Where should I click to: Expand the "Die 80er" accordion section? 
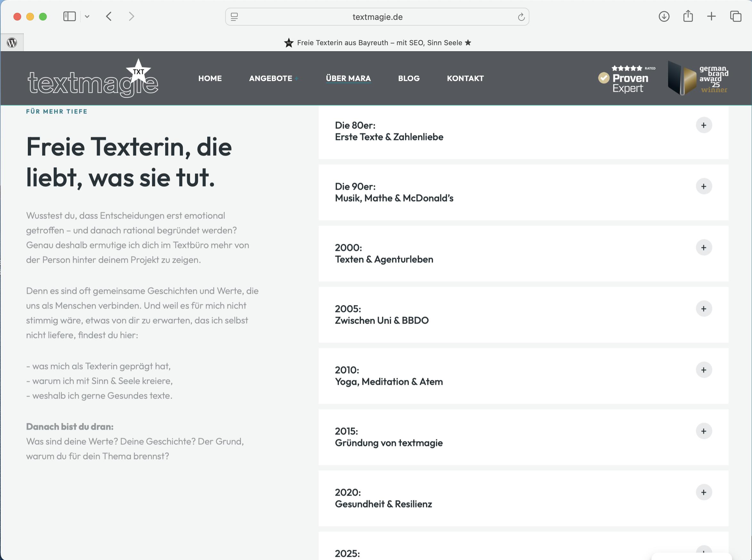point(704,126)
